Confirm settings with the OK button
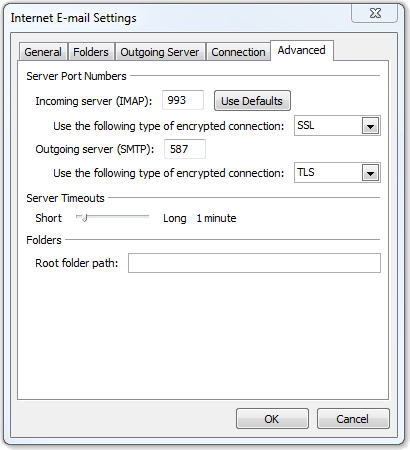 click(272, 419)
